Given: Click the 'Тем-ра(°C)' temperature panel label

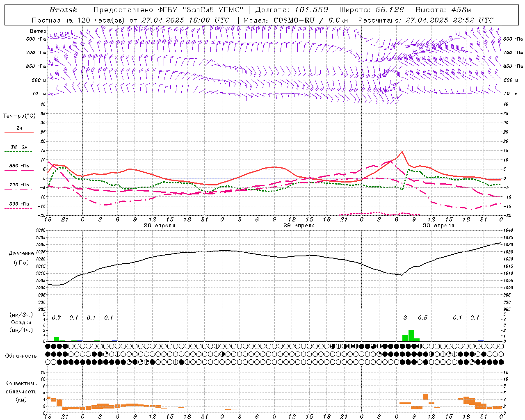Looking at the screenshot, I should (19, 116).
